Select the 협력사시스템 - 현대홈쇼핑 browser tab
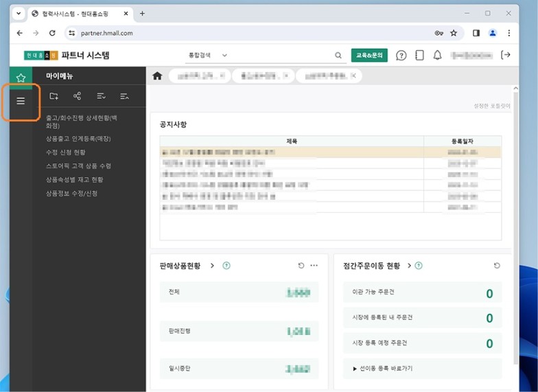The image size is (538, 392). click(80, 14)
